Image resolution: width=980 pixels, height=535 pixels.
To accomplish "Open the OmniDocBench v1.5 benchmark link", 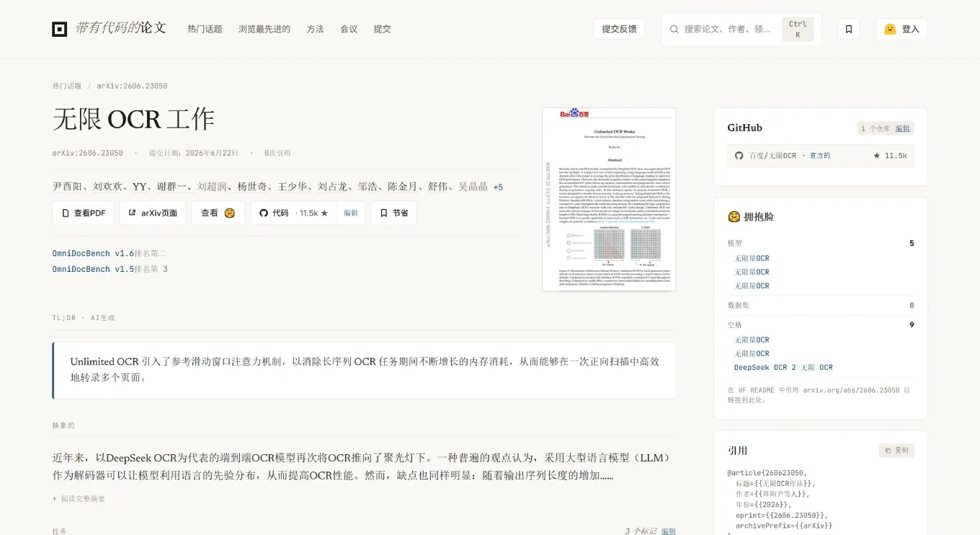I will click(93, 269).
